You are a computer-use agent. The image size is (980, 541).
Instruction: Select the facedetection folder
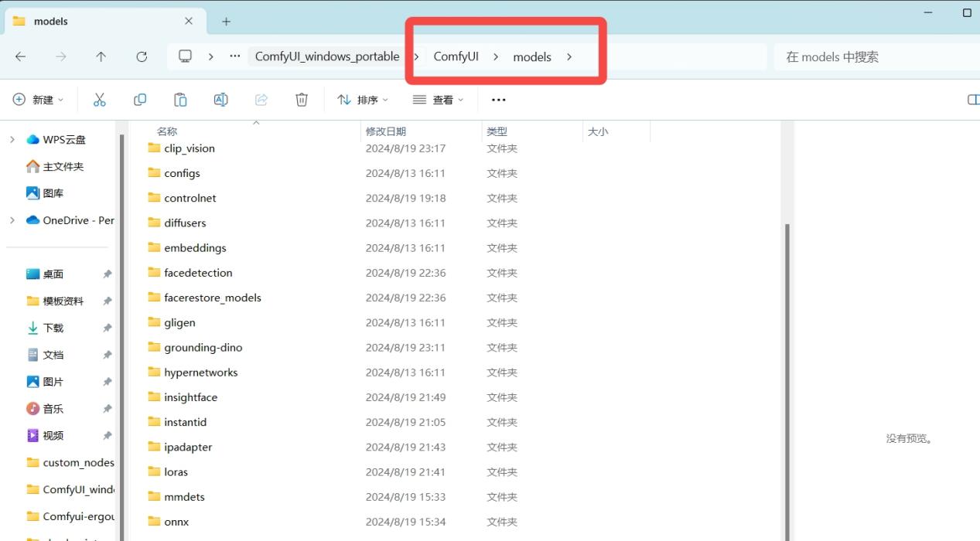click(198, 273)
